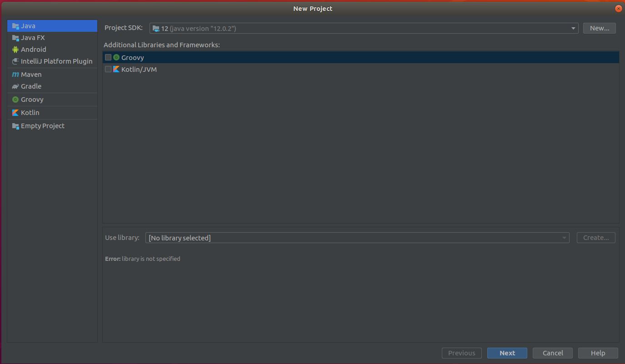Viewport: 625px width, 364px height.
Task: Click the Kotlin logo in sidebar
Action: pos(15,113)
